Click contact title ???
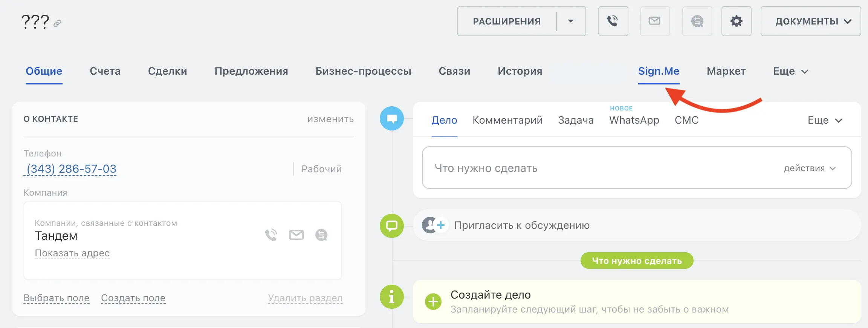This screenshot has width=868, height=328. point(35,21)
